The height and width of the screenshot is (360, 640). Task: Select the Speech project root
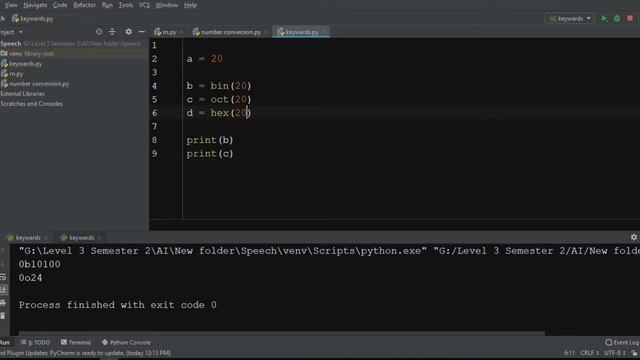11,43
